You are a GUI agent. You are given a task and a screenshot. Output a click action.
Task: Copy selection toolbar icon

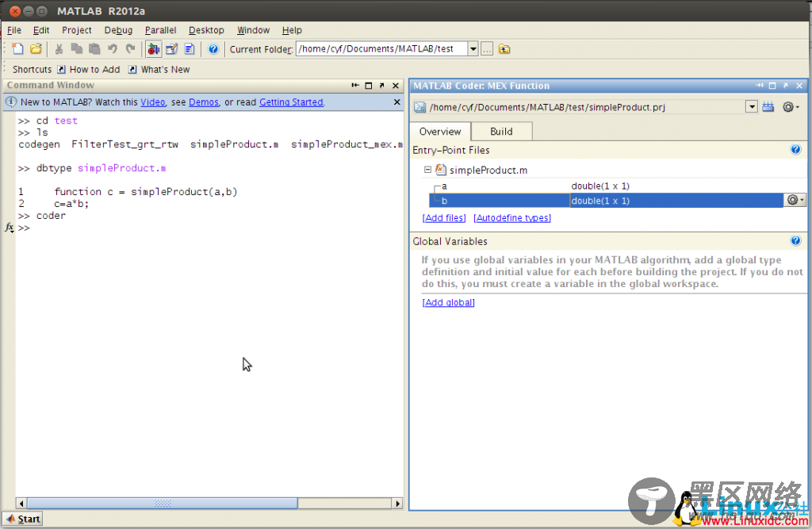77,49
